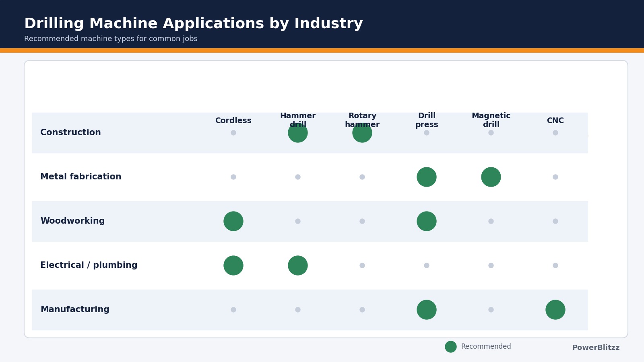
Task: Click the Cordless column header
Action: click(x=233, y=121)
